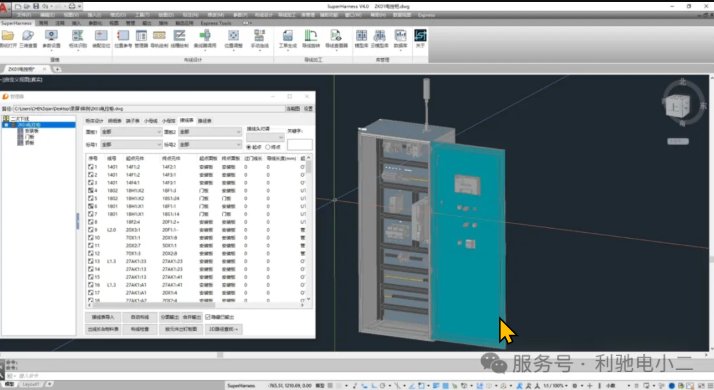
Task: Add a new drawing tab with plus
Action: pos(57,69)
